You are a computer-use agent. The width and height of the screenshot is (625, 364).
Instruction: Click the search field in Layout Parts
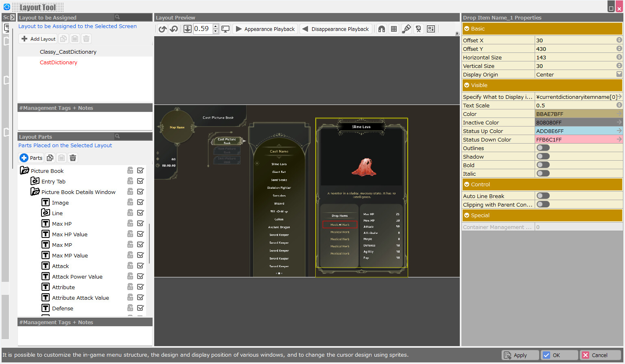[134, 137]
